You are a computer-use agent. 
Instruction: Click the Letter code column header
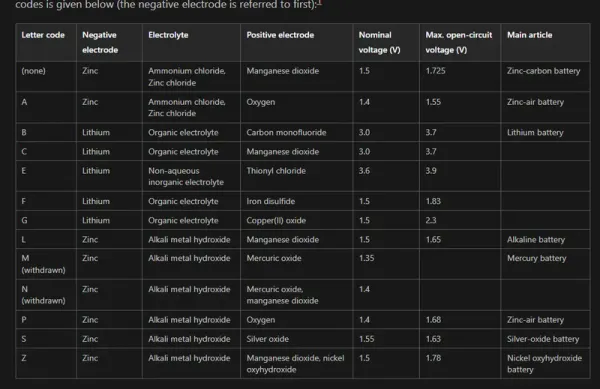pos(43,35)
